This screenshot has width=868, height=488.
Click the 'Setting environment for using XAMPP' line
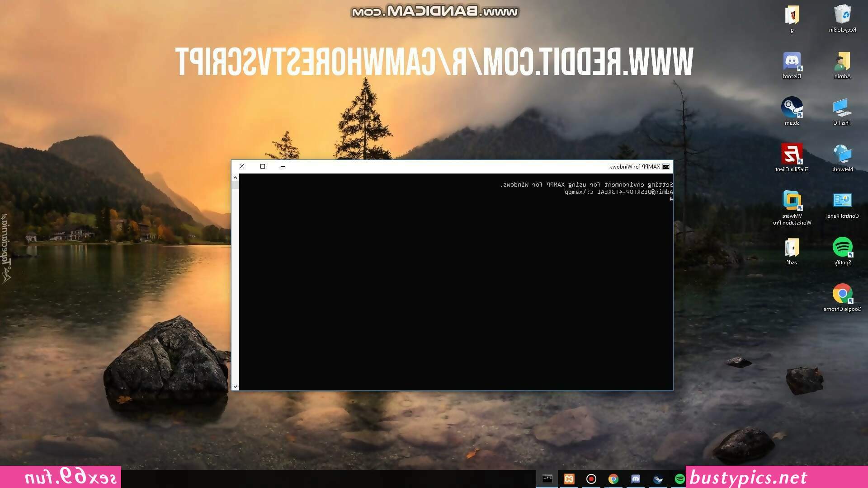586,185
